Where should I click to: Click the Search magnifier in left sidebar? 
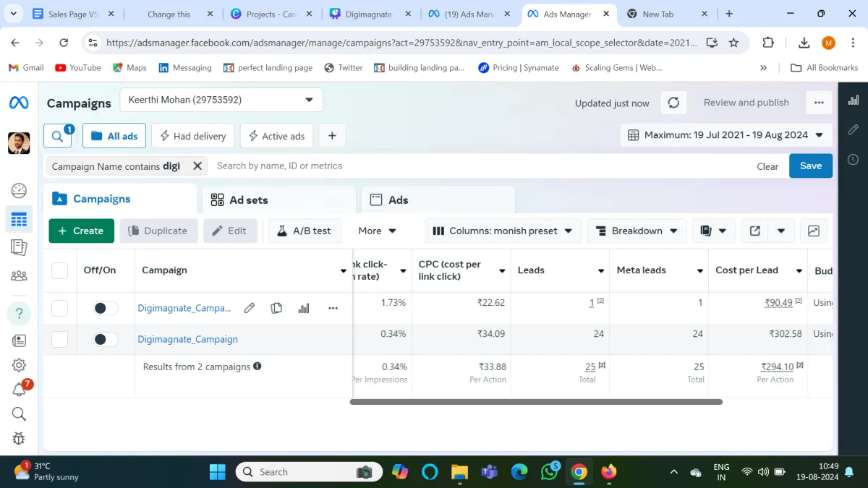click(x=19, y=414)
